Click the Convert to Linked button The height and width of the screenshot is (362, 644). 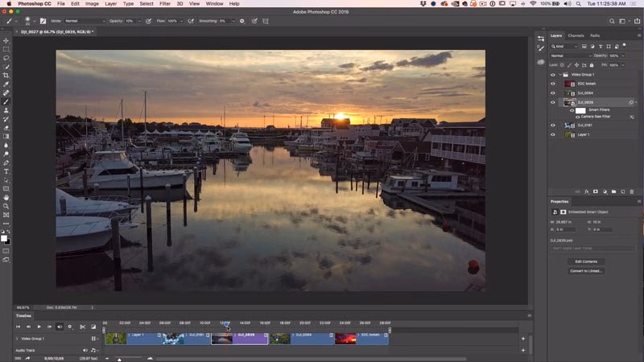tap(586, 271)
